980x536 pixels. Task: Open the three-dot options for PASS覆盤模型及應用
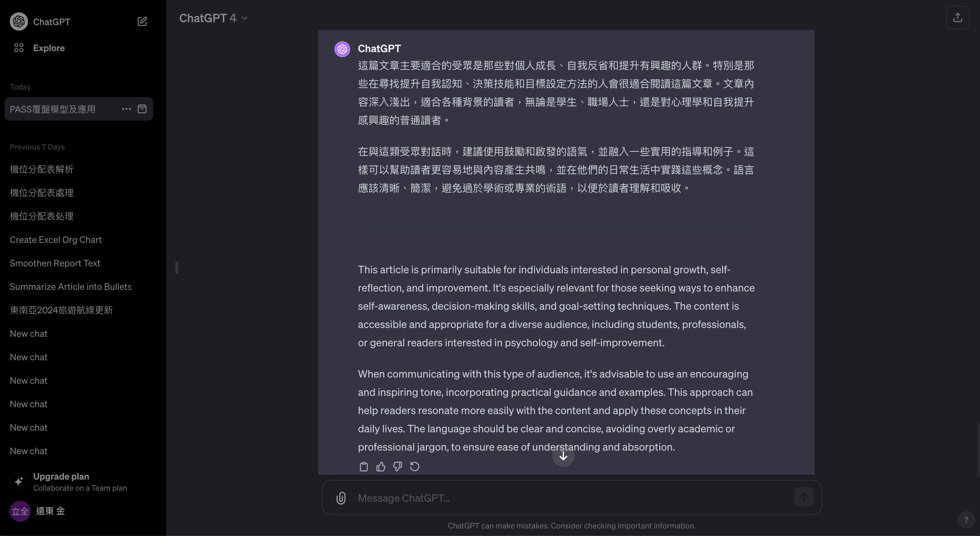point(126,109)
